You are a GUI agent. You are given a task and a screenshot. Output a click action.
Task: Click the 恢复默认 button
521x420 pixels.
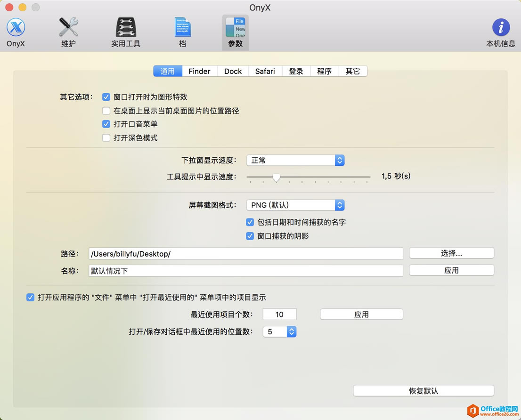(423, 391)
